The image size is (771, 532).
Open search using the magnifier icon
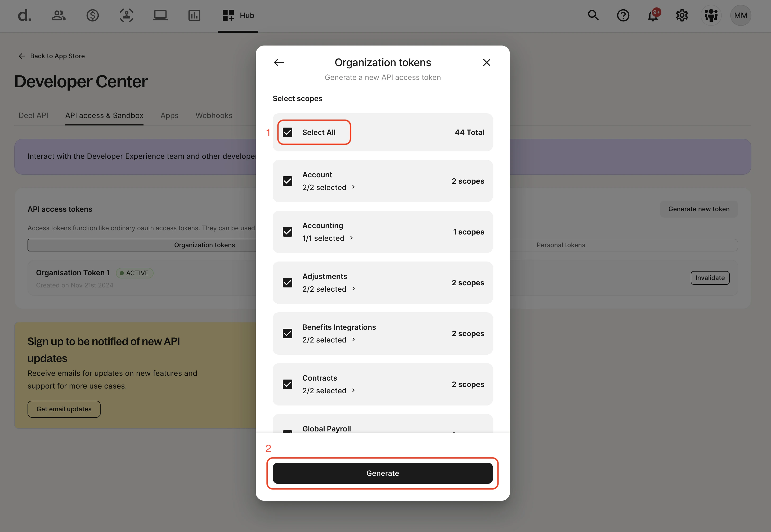click(x=593, y=15)
